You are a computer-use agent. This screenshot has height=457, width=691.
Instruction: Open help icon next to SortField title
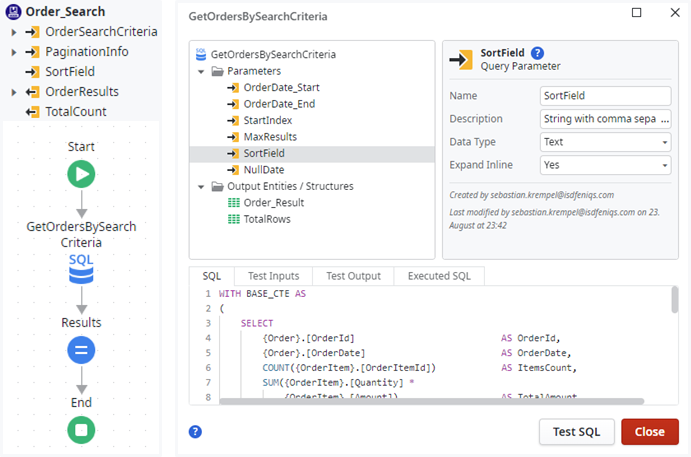pos(538,53)
